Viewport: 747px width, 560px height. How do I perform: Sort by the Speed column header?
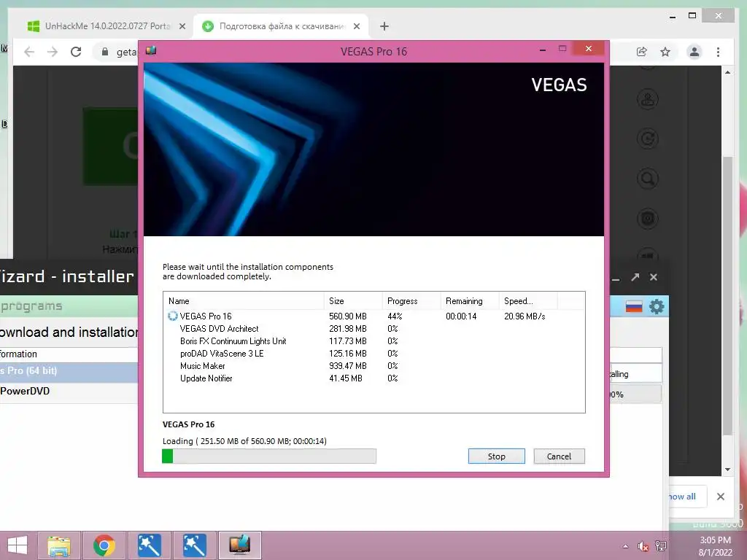click(x=528, y=301)
